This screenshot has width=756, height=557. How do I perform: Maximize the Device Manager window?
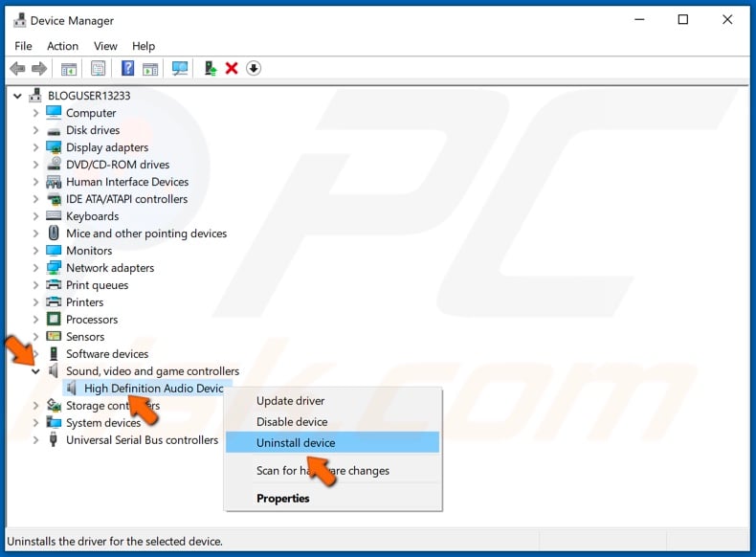[683, 20]
